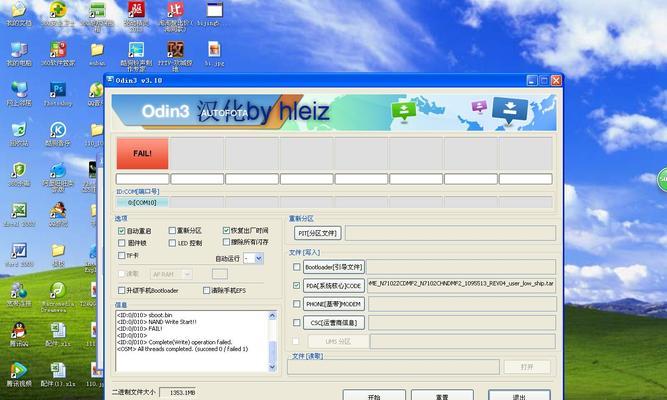Viewport: 667px width, 400px height.
Task: Click PIT[分区文件] button
Action: point(318,233)
